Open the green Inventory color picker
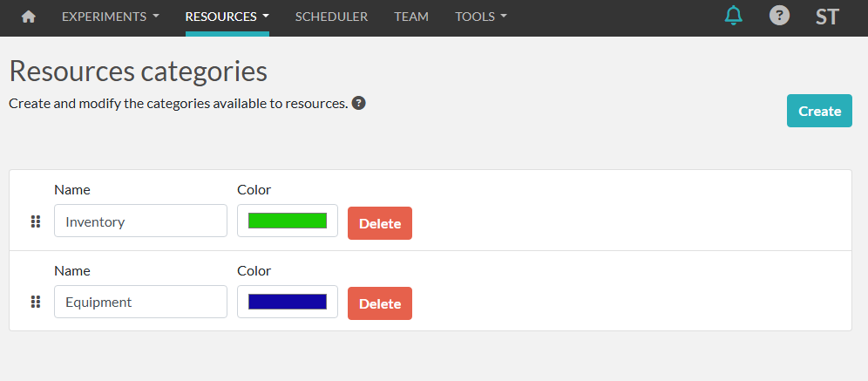The width and height of the screenshot is (868, 381). pos(288,221)
